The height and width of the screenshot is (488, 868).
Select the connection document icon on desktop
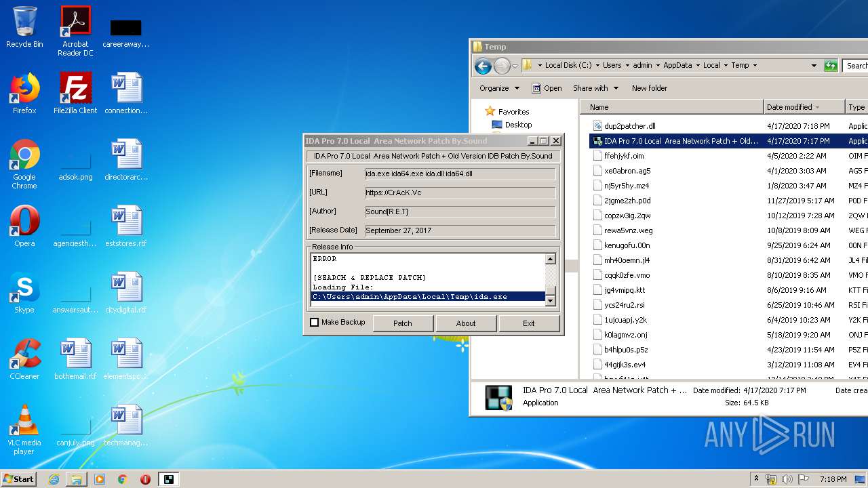tap(126, 94)
